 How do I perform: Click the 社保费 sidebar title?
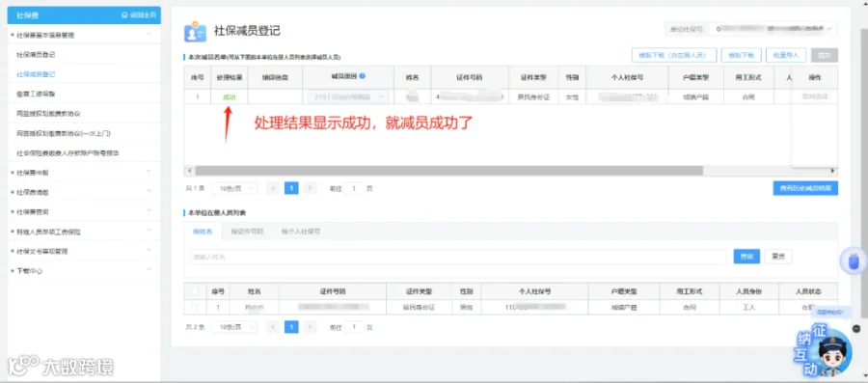coord(28,14)
